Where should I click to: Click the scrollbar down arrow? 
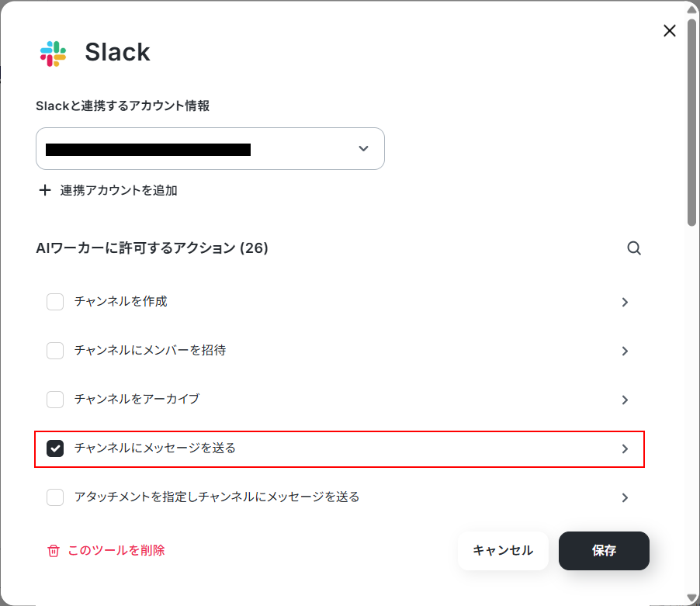(692, 598)
